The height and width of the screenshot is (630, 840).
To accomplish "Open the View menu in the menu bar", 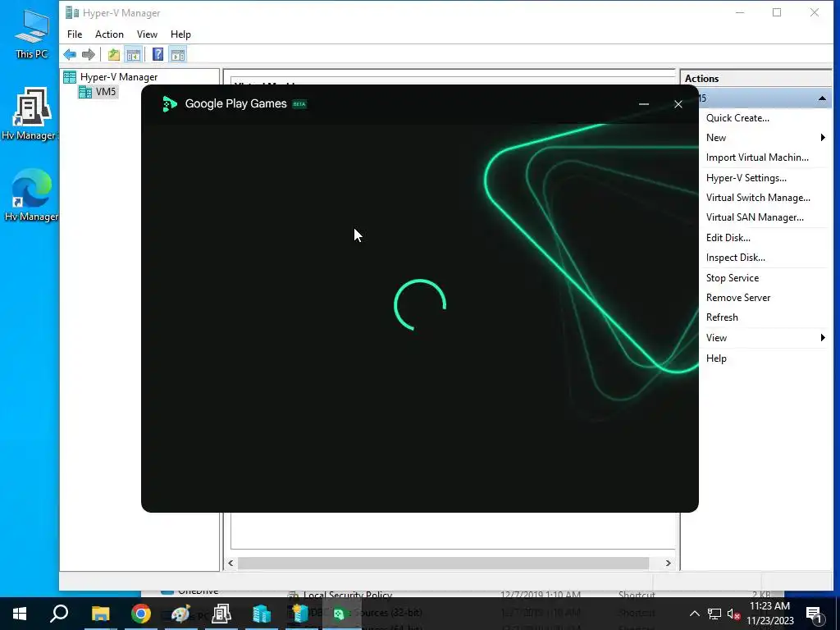I will pyautogui.click(x=147, y=34).
